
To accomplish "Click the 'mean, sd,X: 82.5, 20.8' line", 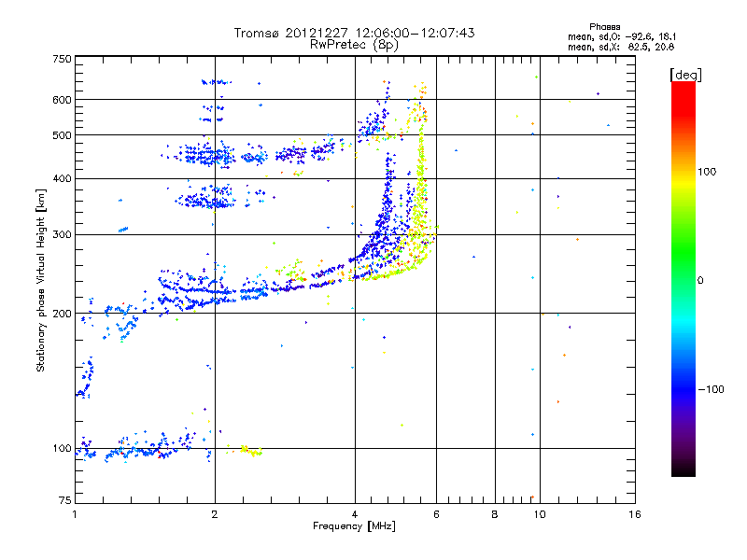I will [621, 47].
